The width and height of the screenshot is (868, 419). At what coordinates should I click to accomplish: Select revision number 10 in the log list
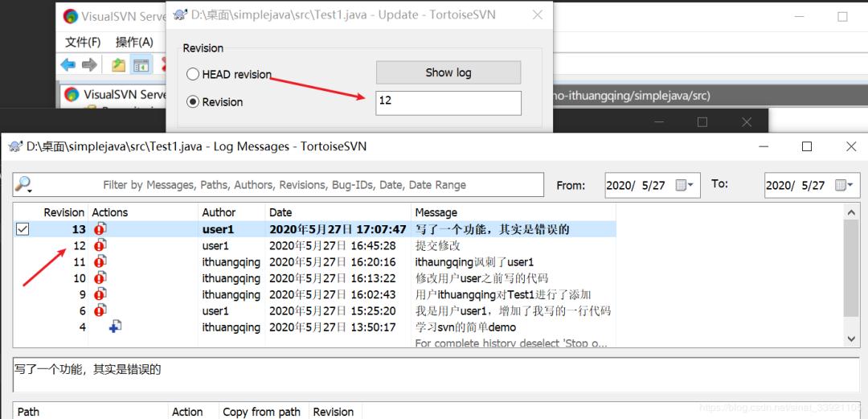tap(80, 278)
